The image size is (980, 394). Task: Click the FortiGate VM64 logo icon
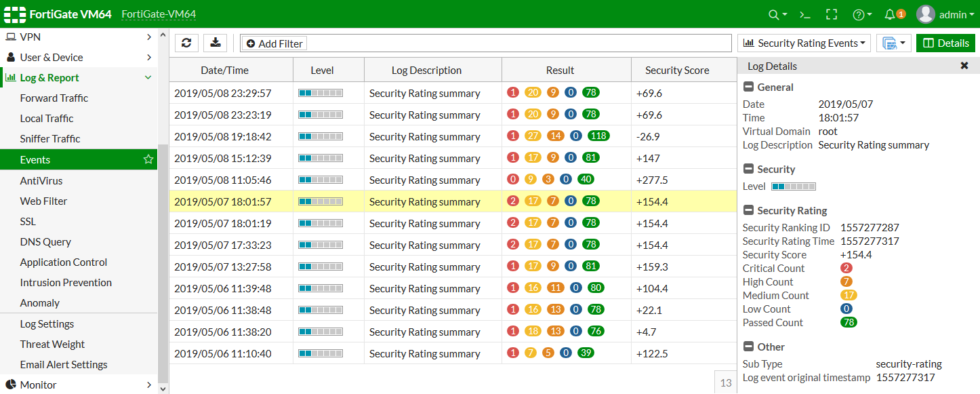coord(14,14)
